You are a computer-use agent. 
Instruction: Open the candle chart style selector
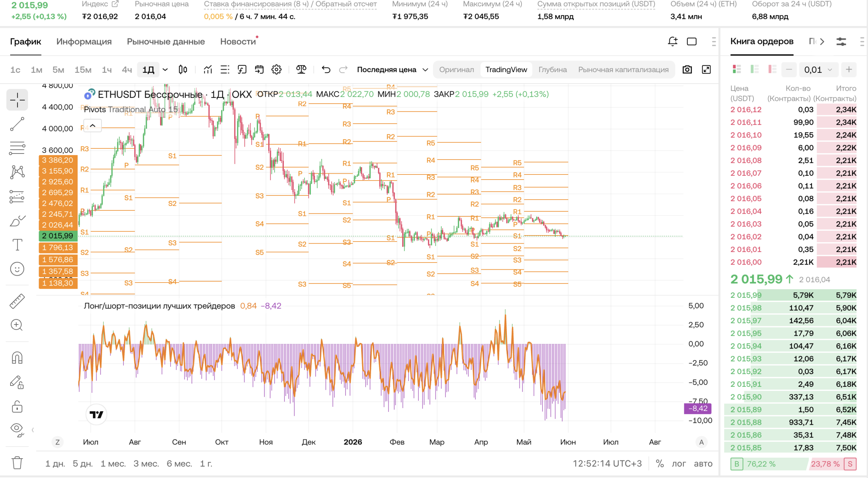pyautogui.click(x=183, y=69)
